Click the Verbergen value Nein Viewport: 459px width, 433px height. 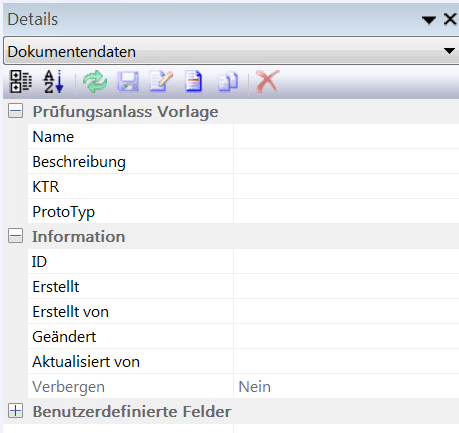coord(255,387)
